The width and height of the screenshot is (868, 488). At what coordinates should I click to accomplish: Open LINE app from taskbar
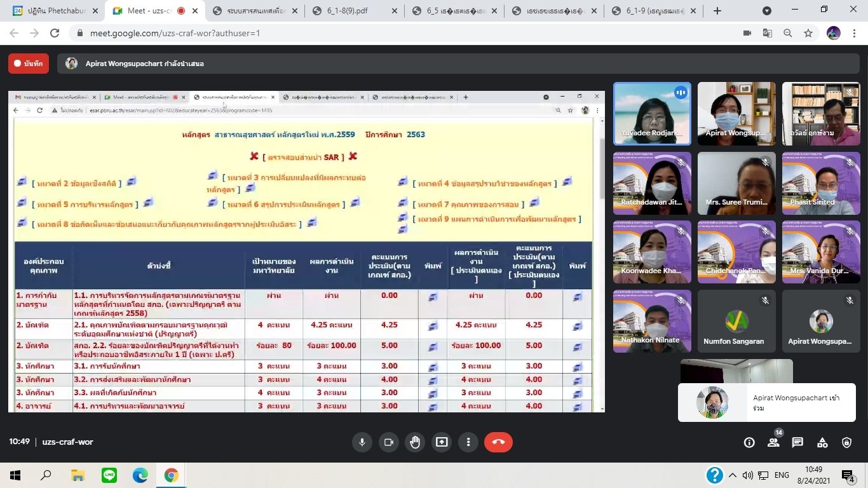[109, 475]
